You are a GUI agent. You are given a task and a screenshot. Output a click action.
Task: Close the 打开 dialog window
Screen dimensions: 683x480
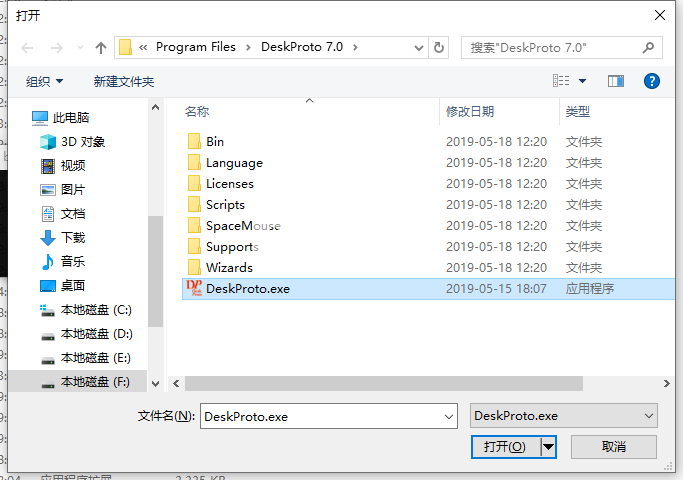660,15
